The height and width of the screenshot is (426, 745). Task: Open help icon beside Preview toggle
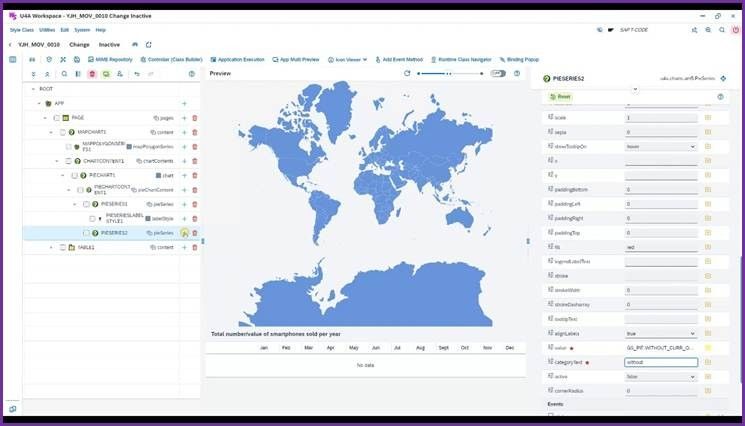click(517, 73)
